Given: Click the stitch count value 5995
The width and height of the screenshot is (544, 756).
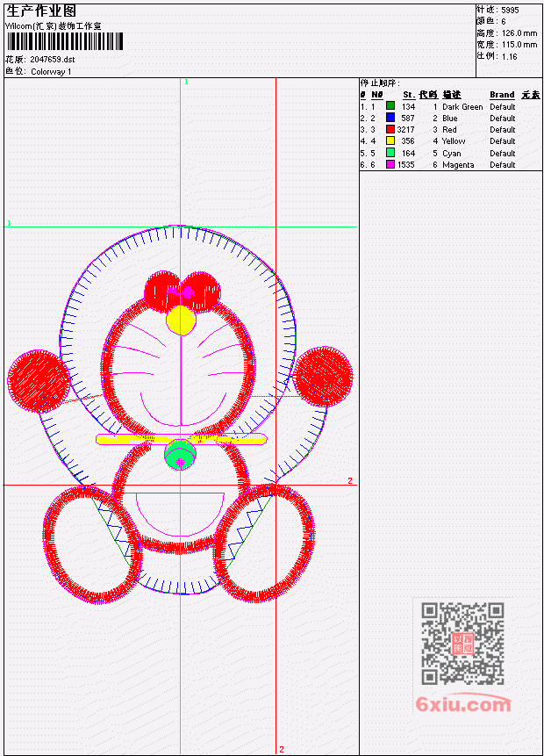Looking at the screenshot, I should coord(510,11).
